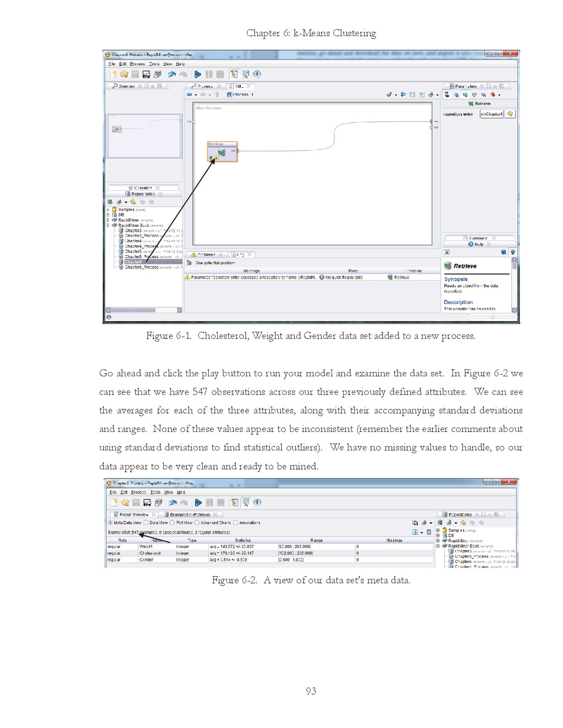The image size is (563, 728).
Task: Pause the process in upper window toolbar
Action: coord(209,74)
